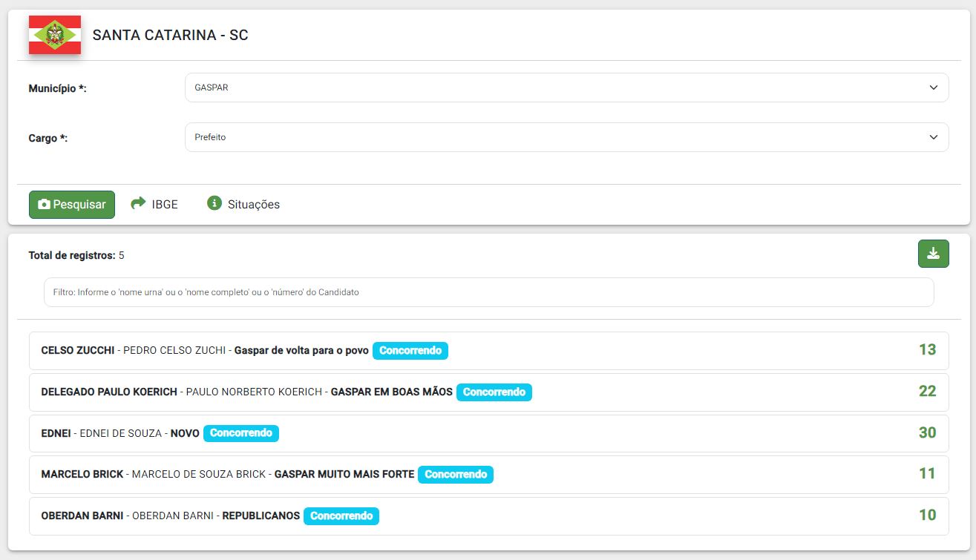The image size is (976, 560).
Task: Click the 'SANTA CATARINA - SC' heading
Action: pyautogui.click(x=170, y=35)
